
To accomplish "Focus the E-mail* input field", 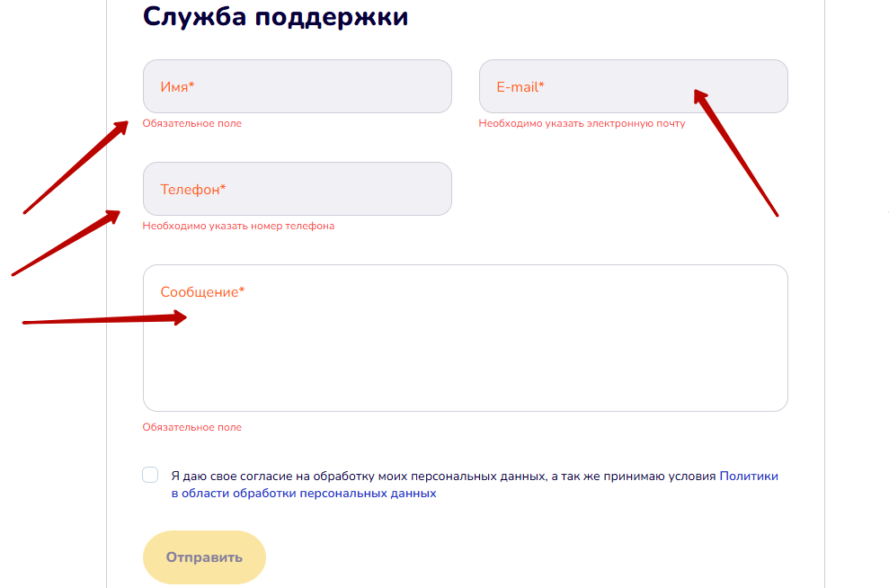I will [634, 86].
